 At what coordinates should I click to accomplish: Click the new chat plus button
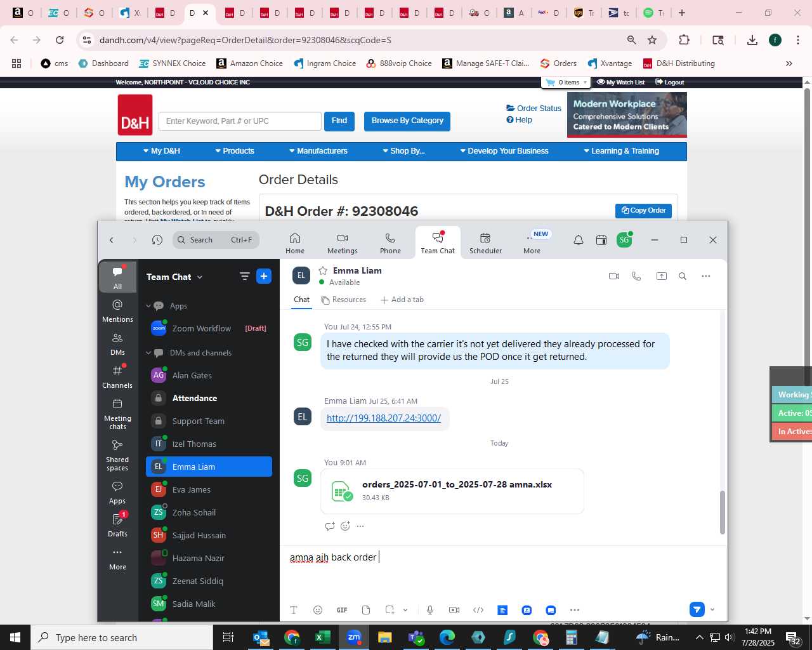point(264,276)
